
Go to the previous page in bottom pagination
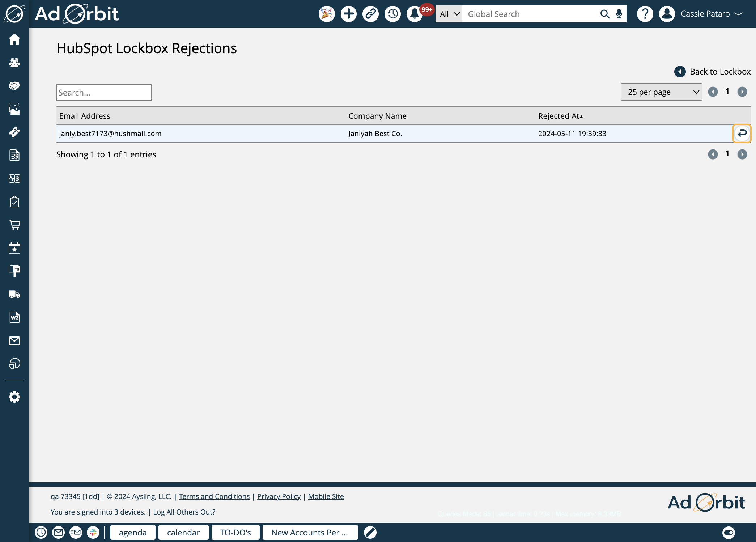(x=713, y=154)
